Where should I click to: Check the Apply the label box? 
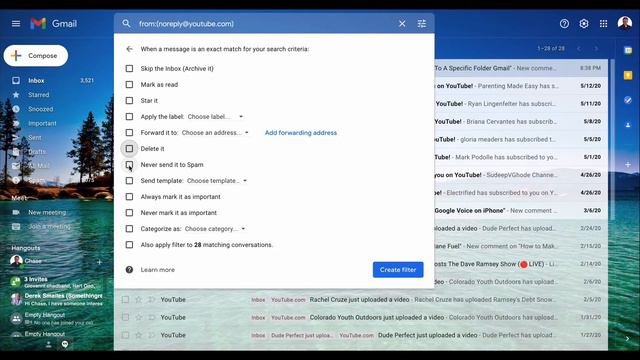tap(129, 117)
